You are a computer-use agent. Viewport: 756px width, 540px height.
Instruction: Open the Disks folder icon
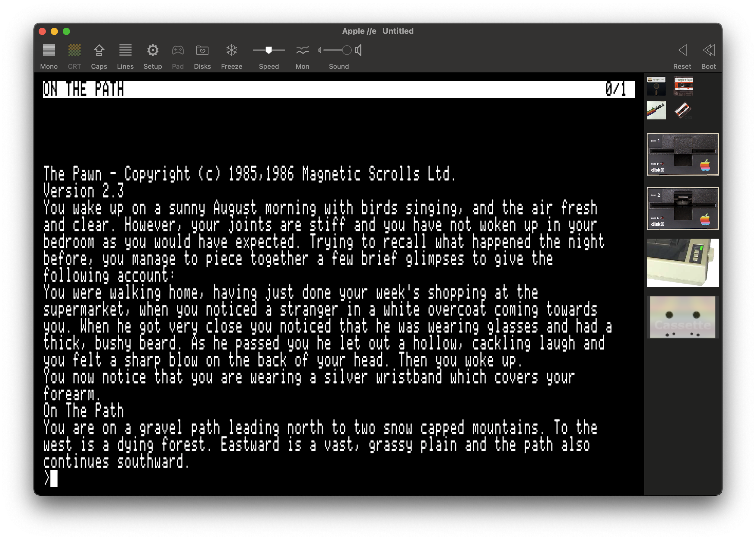pyautogui.click(x=202, y=51)
